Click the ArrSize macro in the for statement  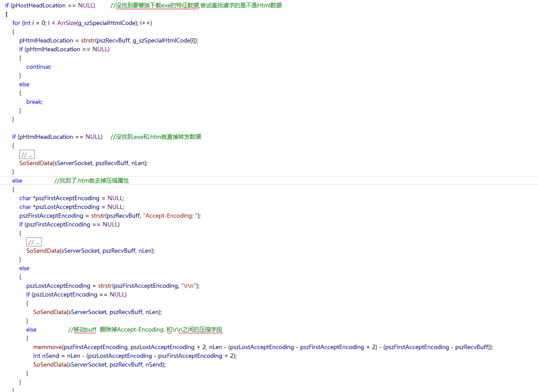tap(67, 23)
